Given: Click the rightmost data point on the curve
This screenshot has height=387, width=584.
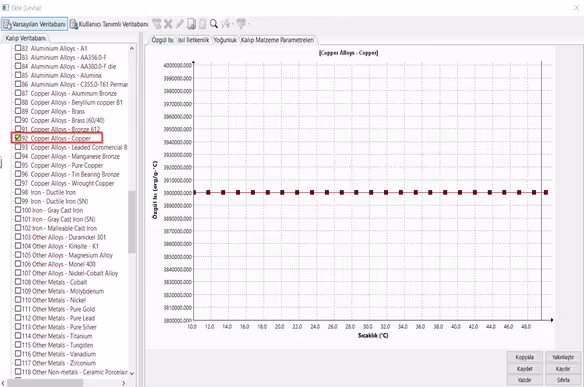Looking at the screenshot, I should (x=546, y=192).
